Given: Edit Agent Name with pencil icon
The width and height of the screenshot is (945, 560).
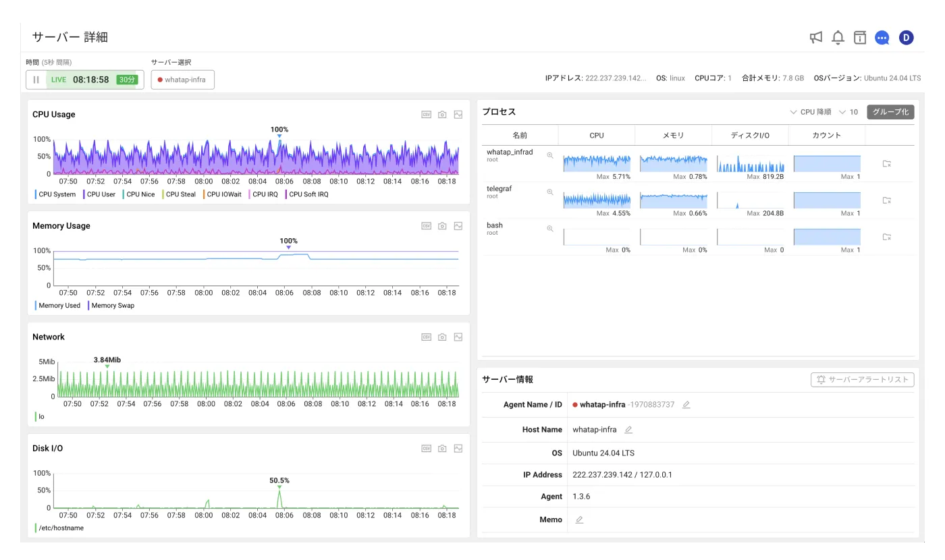Looking at the screenshot, I should point(686,405).
